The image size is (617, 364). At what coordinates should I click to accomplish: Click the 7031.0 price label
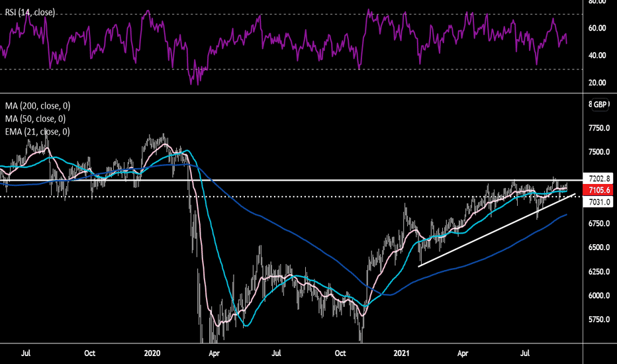599,203
